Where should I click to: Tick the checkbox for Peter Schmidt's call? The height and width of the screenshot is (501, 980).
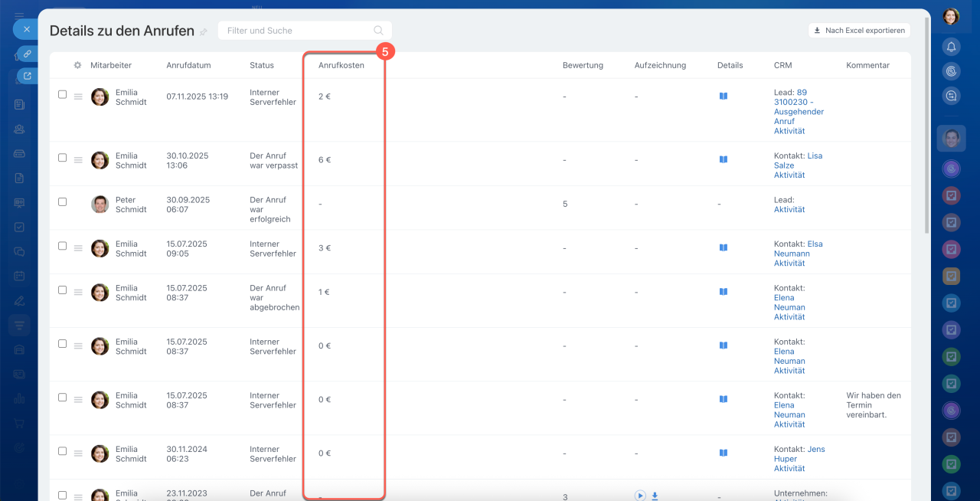click(63, 202)
